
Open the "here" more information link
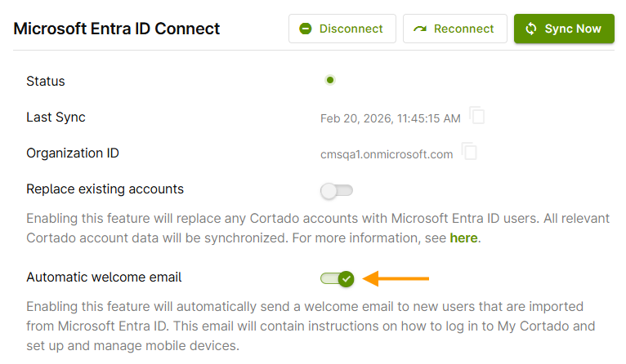463,239
